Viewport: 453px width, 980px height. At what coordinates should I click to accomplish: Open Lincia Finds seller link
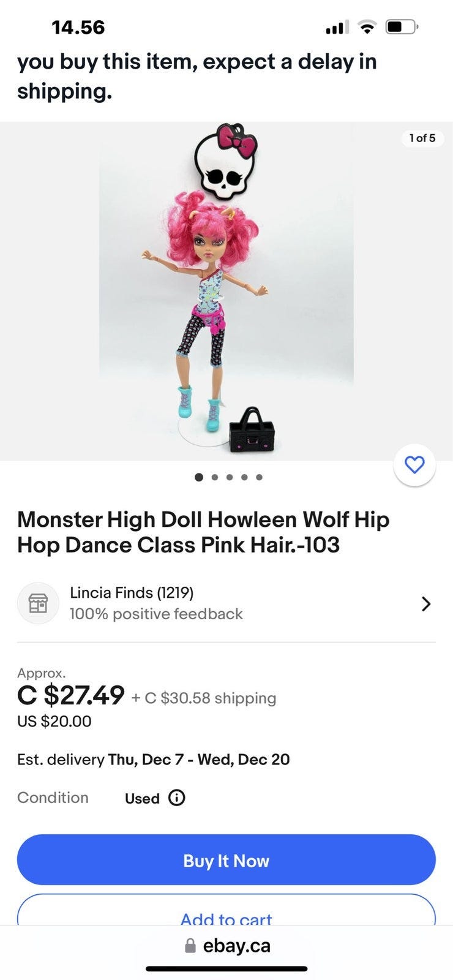pyautogui.click(x=132, y=592)
